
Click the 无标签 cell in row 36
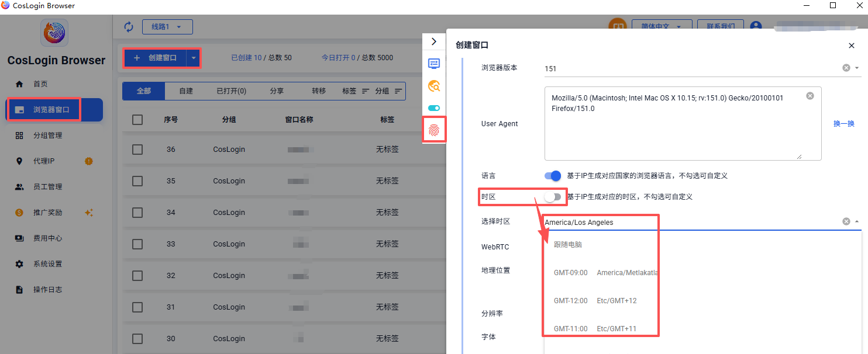[x=387, y=150]
